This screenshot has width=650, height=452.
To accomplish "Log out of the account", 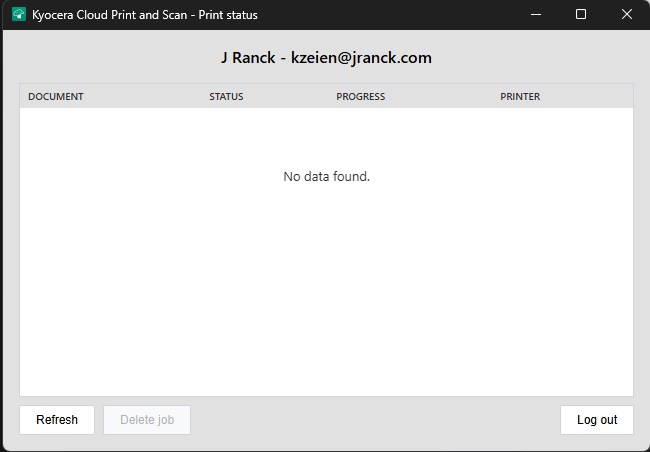I will click(597, 420).
